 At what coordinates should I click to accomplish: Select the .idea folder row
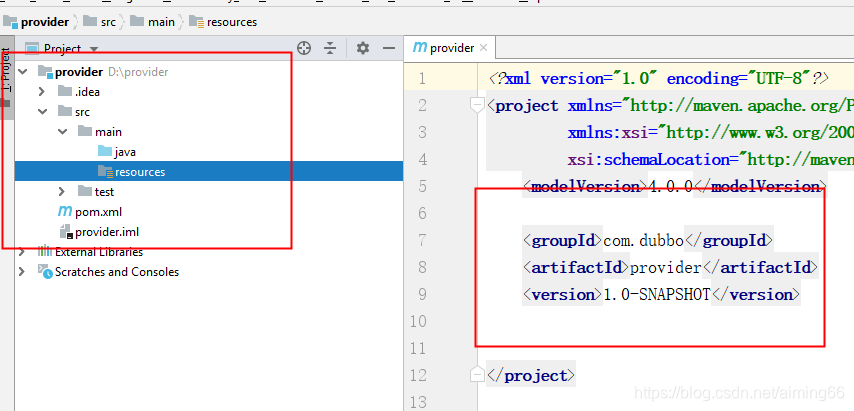209,92
